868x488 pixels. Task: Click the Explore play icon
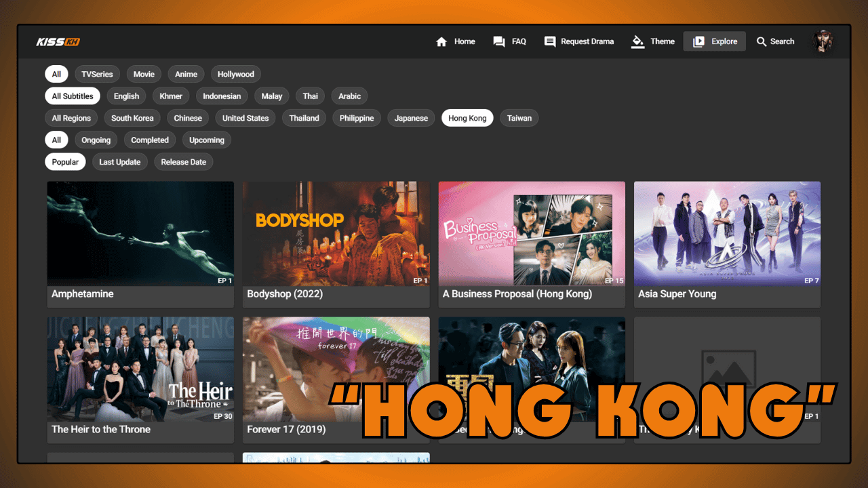pos(700,41)
